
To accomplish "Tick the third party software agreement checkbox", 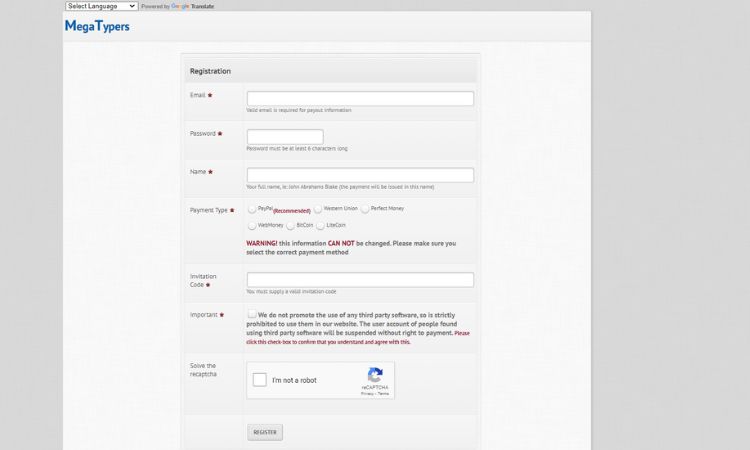I will coord(252,314).
